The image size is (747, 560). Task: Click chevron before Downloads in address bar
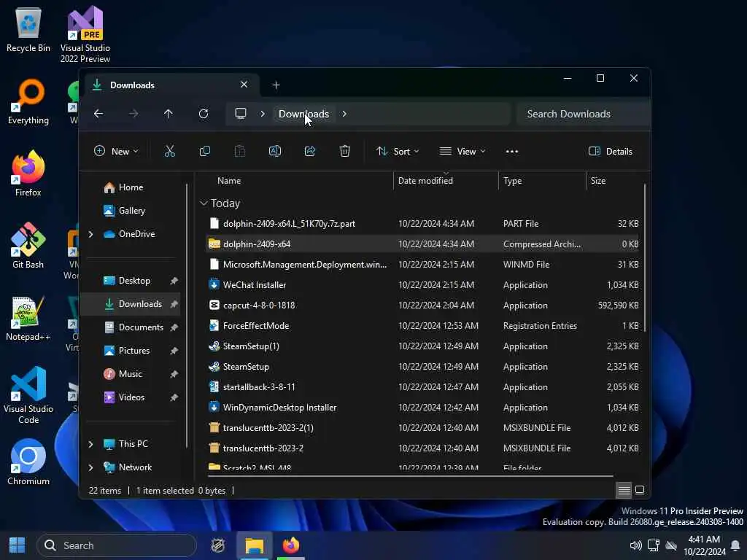[x=263, y=114]
